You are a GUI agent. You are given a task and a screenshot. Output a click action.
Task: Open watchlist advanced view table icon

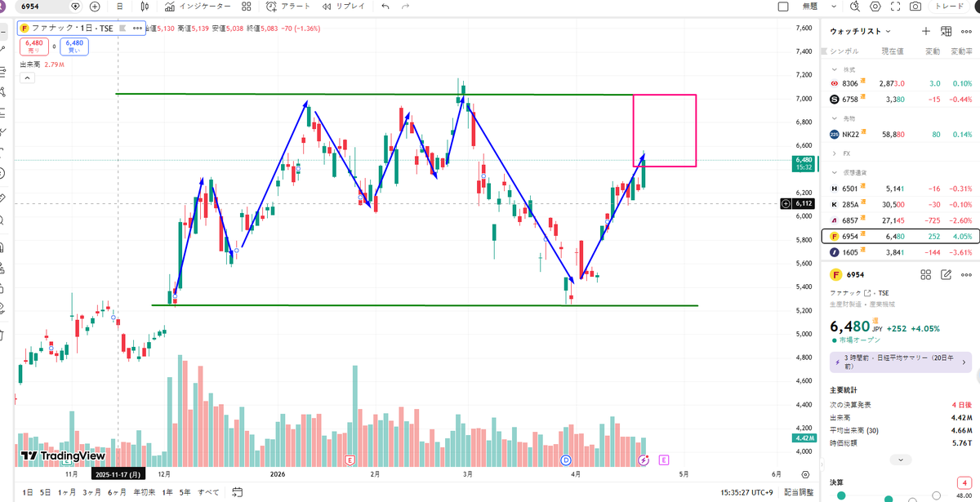click(947, 31)
